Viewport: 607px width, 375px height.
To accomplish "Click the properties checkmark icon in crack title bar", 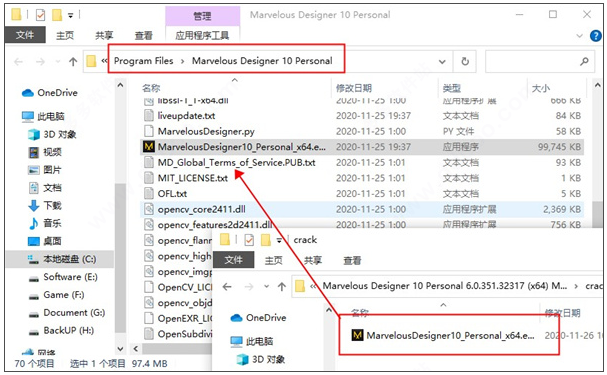I will 249,240.
